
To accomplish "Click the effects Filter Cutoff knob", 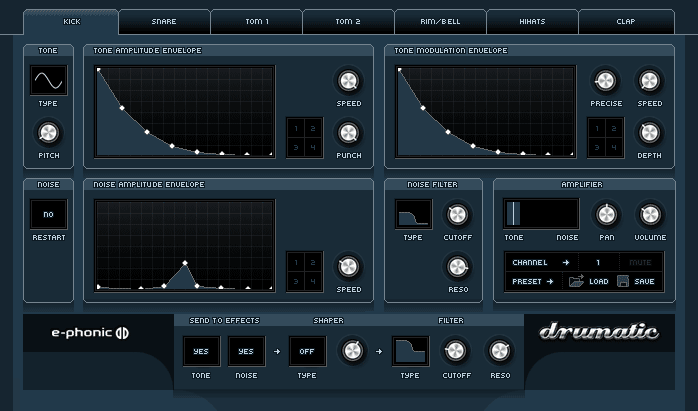I will click(455, 351).
